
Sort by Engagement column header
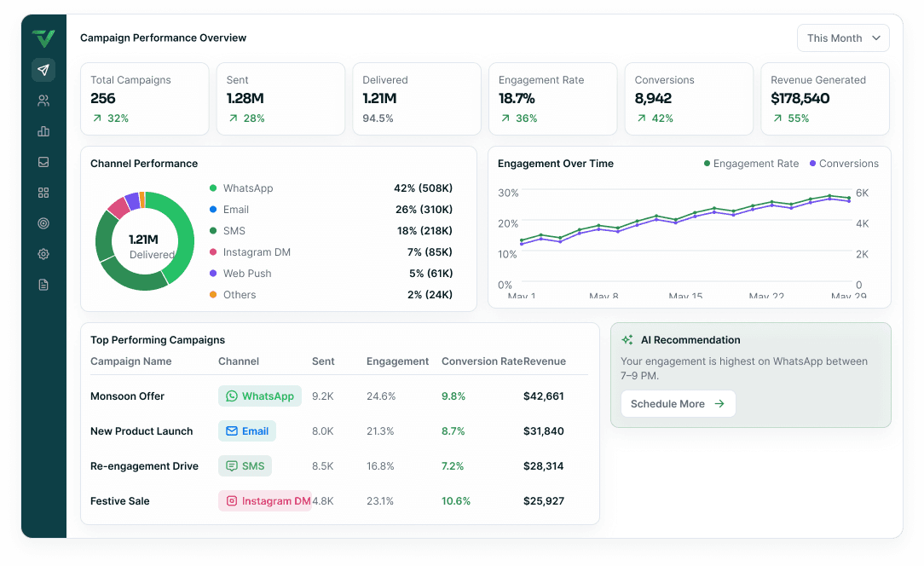coord(398,361)
